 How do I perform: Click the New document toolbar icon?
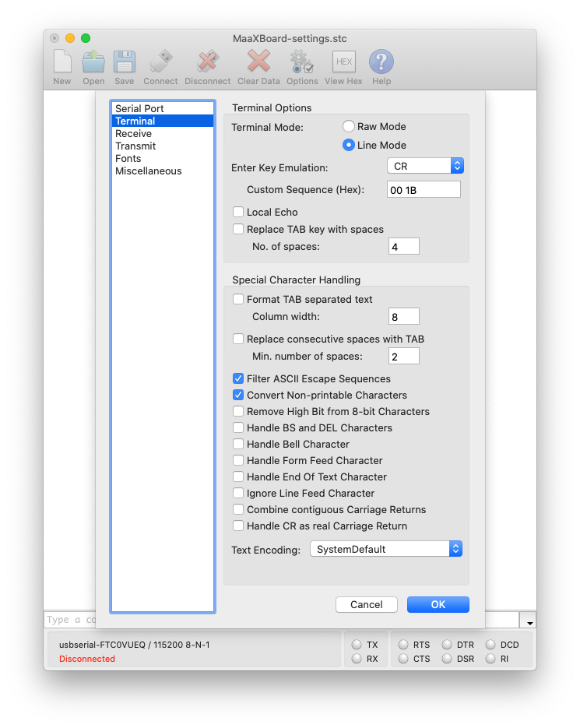coord(62,62)
